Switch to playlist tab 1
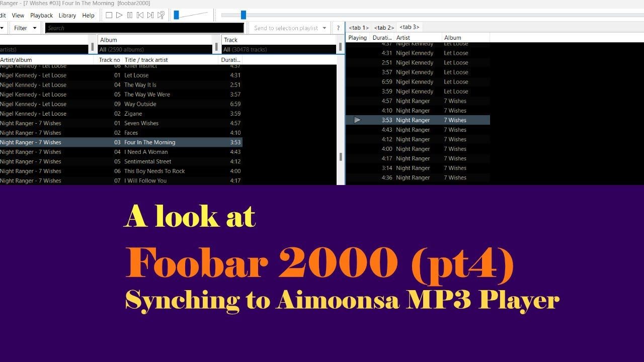This screenshot has width=644, height=362. pos(359,28)
